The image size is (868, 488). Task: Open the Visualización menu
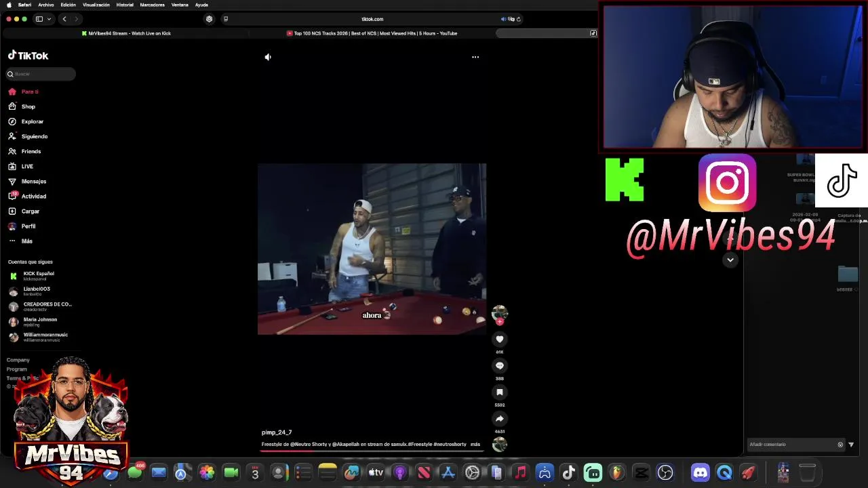(x=96, y=5)
